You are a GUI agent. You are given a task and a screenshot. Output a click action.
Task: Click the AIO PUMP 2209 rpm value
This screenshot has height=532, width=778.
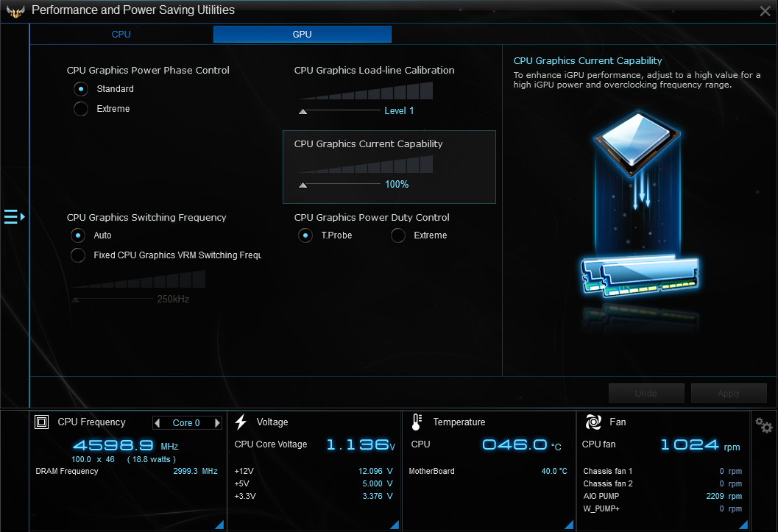724,496
